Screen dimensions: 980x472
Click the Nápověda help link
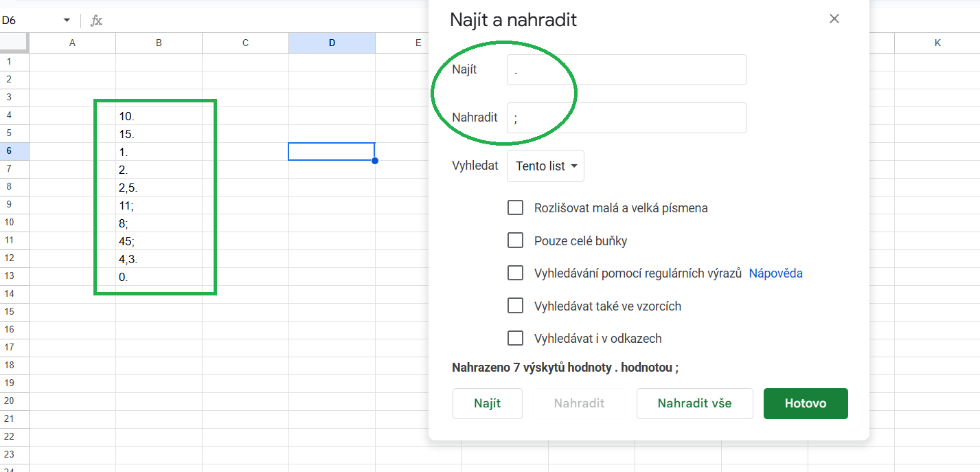775,273
